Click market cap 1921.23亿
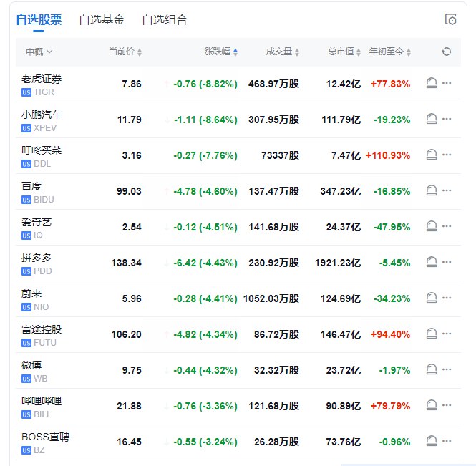Screen dimensions: 476x466 [338, 263]
